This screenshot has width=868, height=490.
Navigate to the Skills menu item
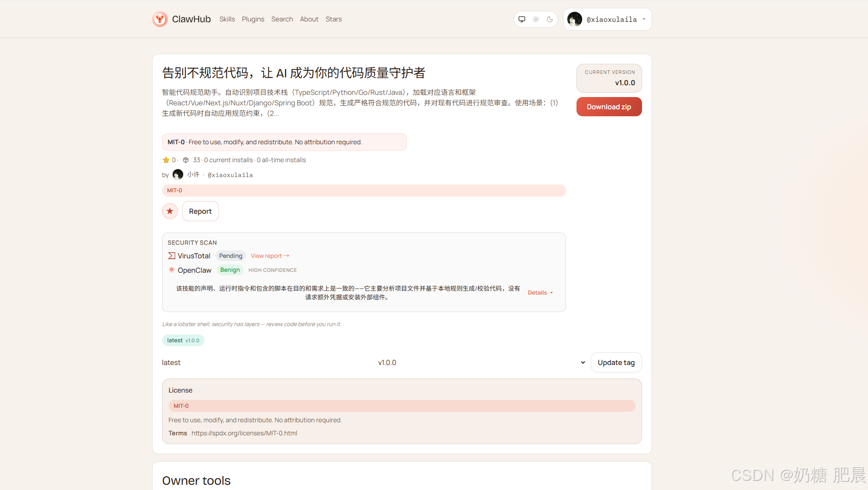coord(227,19)
